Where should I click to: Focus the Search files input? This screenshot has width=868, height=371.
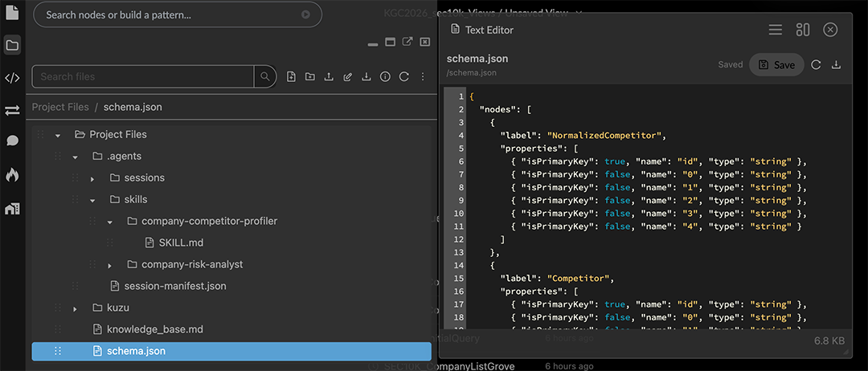tap(143, 77)
